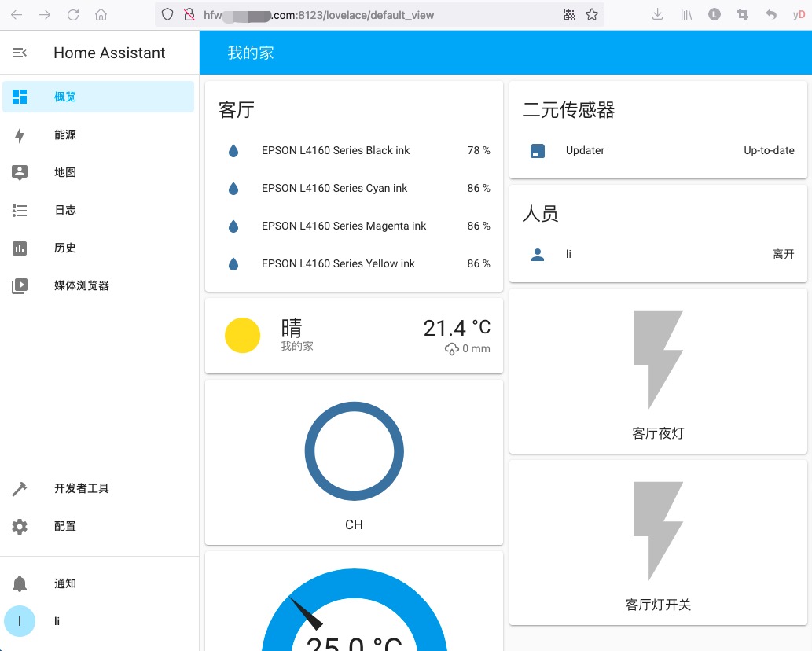Go forward in the browser
The width and height of the screenshot is (812, 651).
point(45,14)
